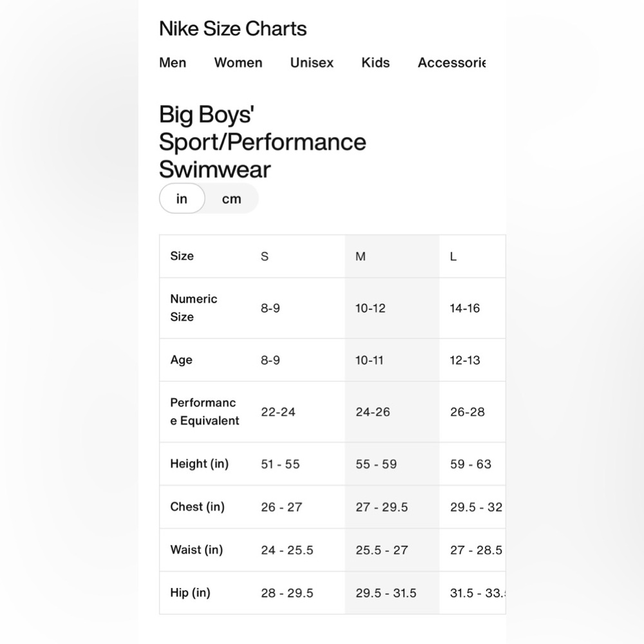Click the Numeric Size row label

[193, 308]
